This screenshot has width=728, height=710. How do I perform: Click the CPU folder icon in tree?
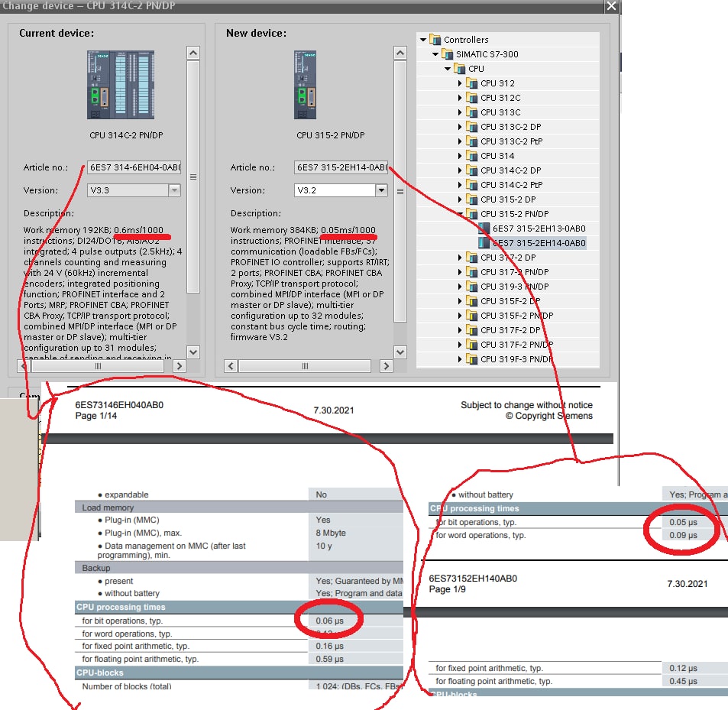460,69
